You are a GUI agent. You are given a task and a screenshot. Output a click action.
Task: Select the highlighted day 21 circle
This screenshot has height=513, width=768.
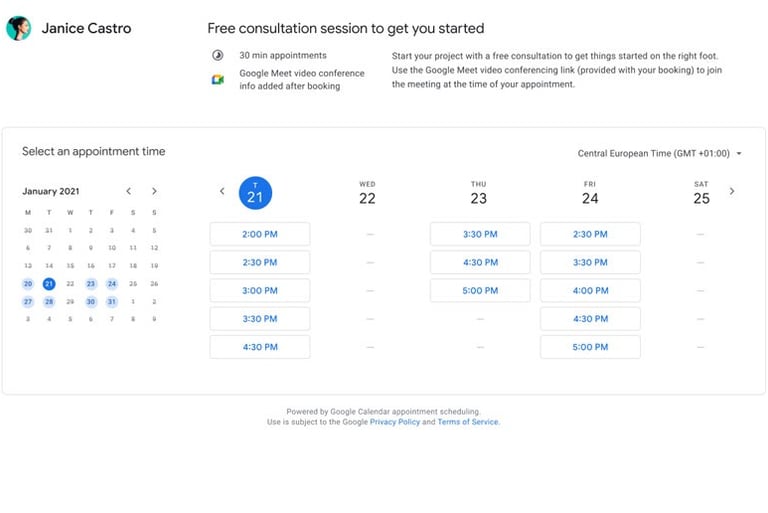click(255, 194)
